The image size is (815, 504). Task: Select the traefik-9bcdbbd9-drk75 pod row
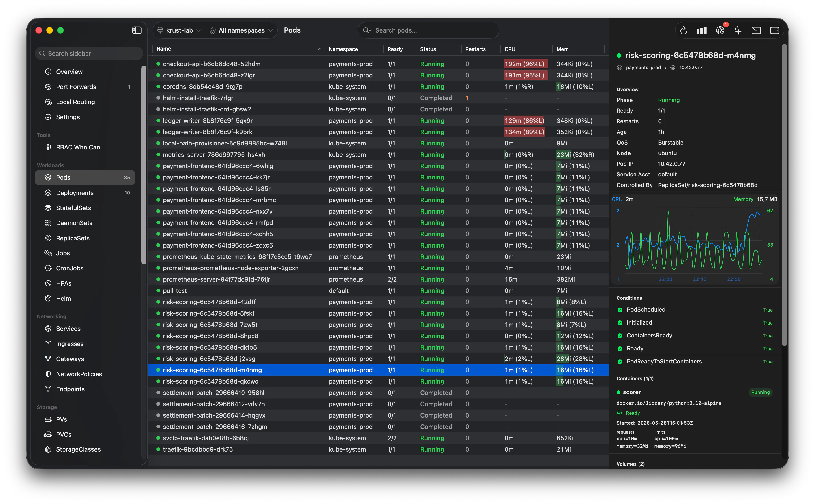[x=378, y=449]
